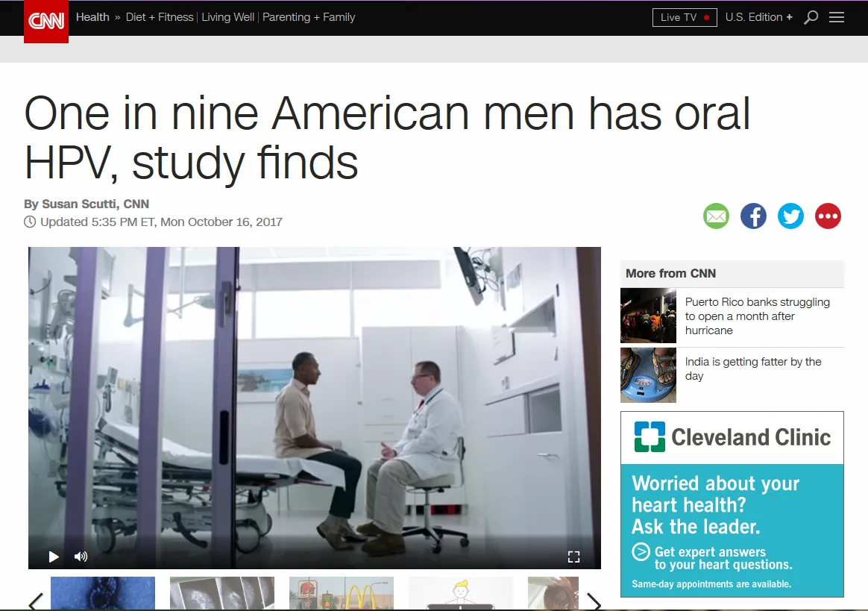Enter fullscreen video mode
The height and width of the screenshot is (611, 868).
coord(574,557)
